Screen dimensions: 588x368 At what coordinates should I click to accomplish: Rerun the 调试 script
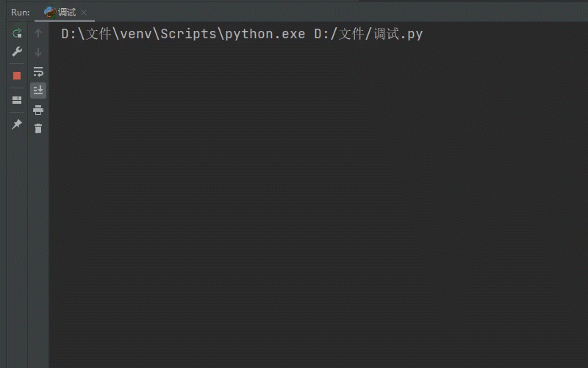point(17,33)
